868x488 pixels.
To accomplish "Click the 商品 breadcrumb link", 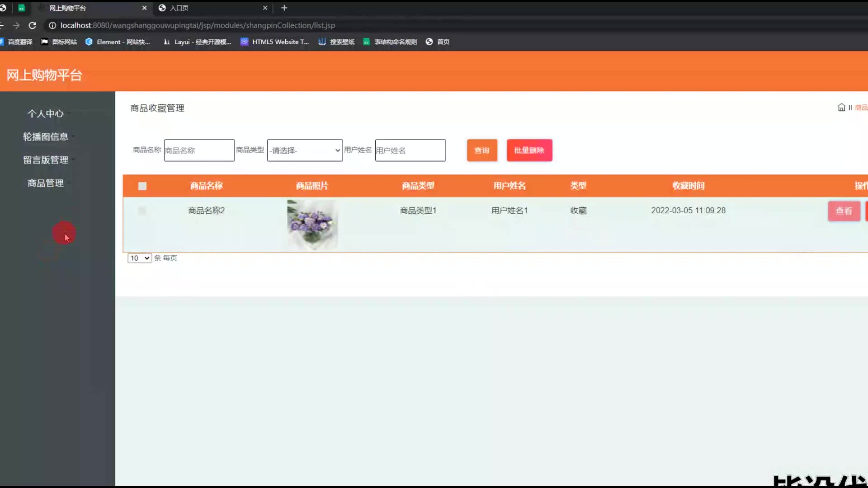I will pyautogui.click(x=861, y=108).
